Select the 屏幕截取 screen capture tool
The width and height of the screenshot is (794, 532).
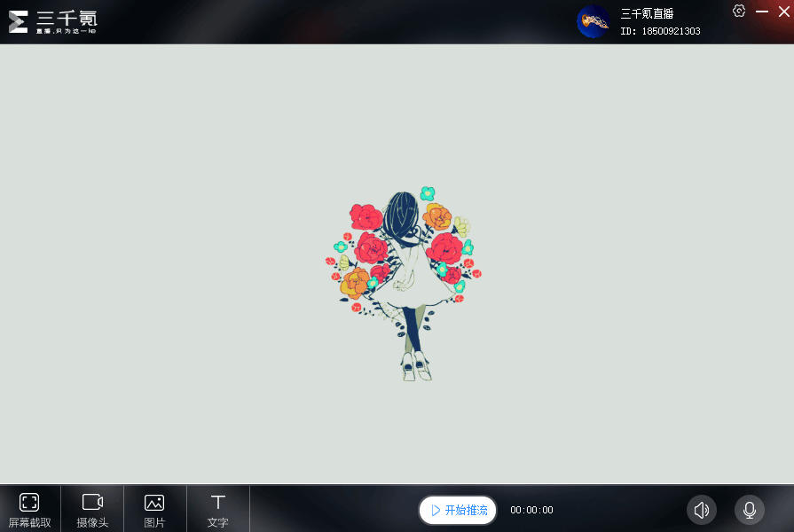click(x=30, y=509)
